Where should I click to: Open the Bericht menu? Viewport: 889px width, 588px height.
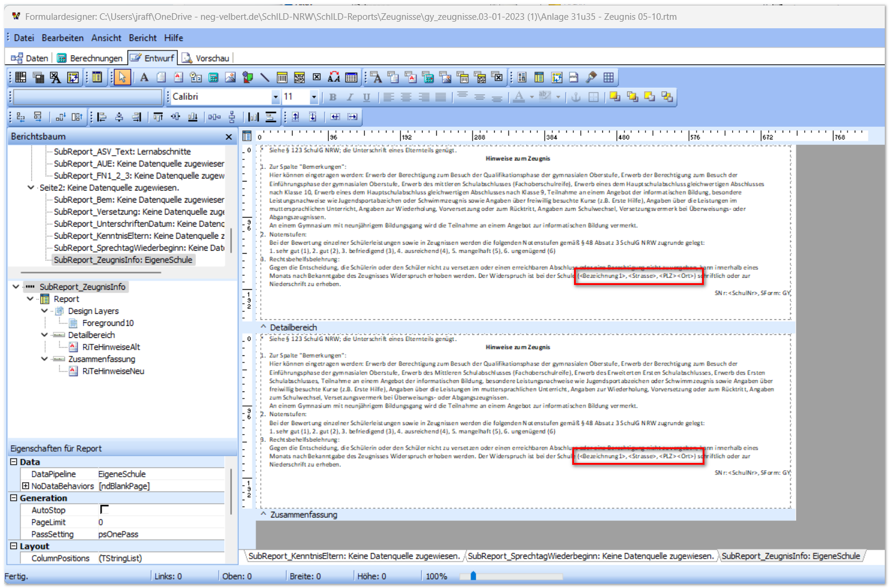coord(142,38)
